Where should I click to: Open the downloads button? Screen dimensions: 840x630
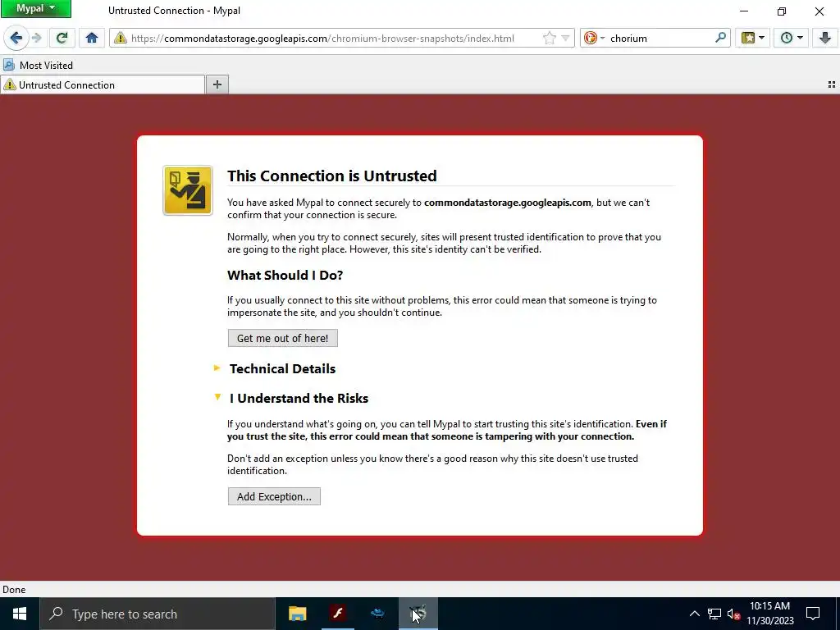(x=824, y=38)
